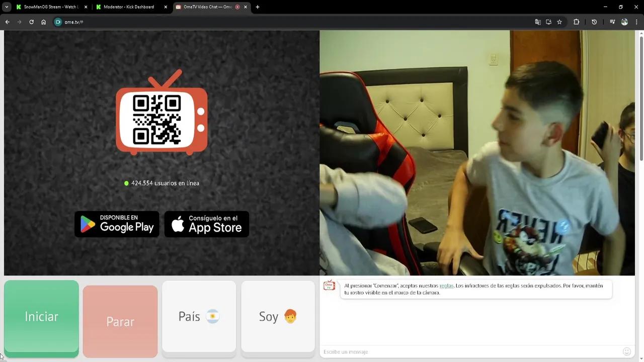This screenshot has width=644, height=362.
Task: Open the App Store download badge
Action: [x=207, y=224]
